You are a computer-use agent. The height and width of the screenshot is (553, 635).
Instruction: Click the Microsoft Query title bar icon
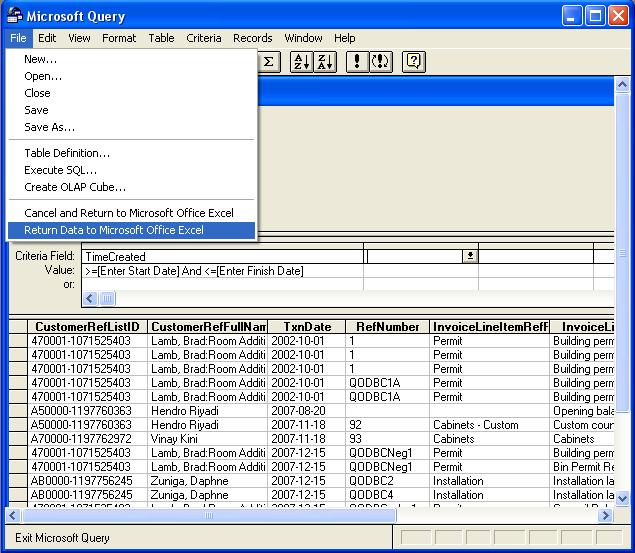pyautogui.click(x=15, y=16)
